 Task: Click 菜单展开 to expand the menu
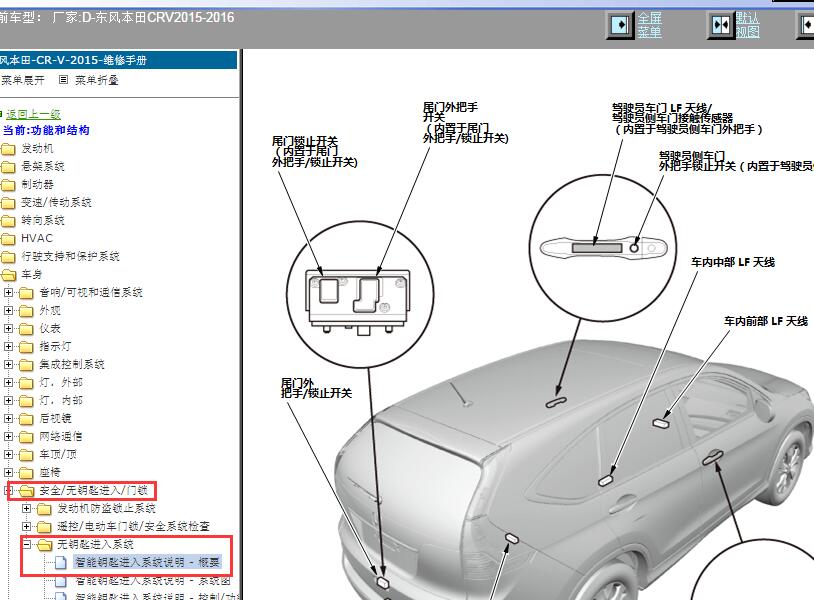[x=22, y=80]
